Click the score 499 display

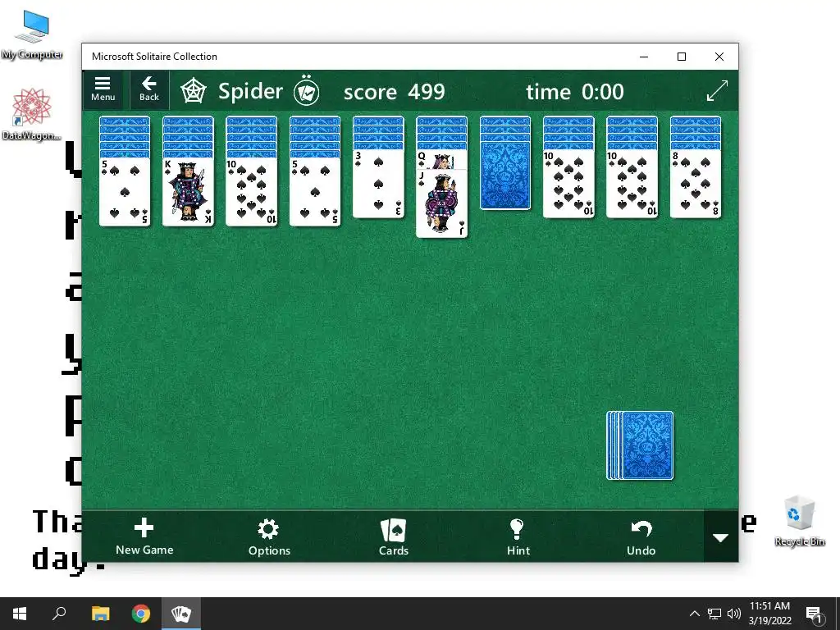tap(395, 92)
